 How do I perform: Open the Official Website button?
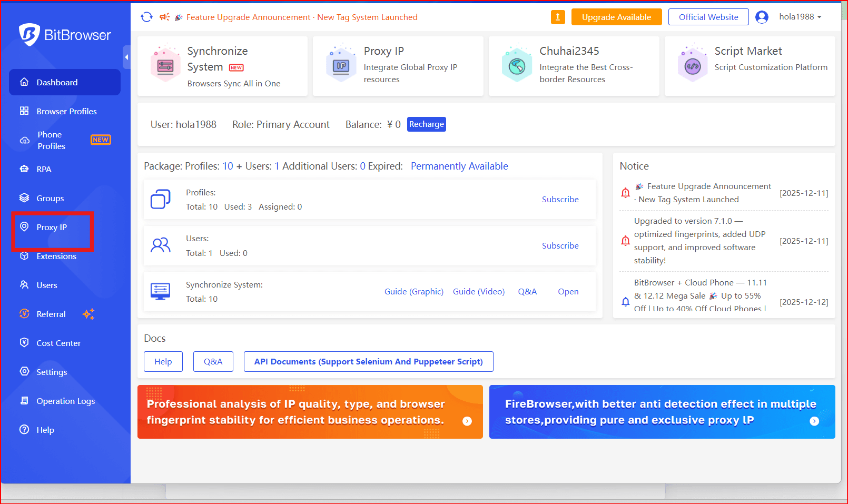coord(708,17)
